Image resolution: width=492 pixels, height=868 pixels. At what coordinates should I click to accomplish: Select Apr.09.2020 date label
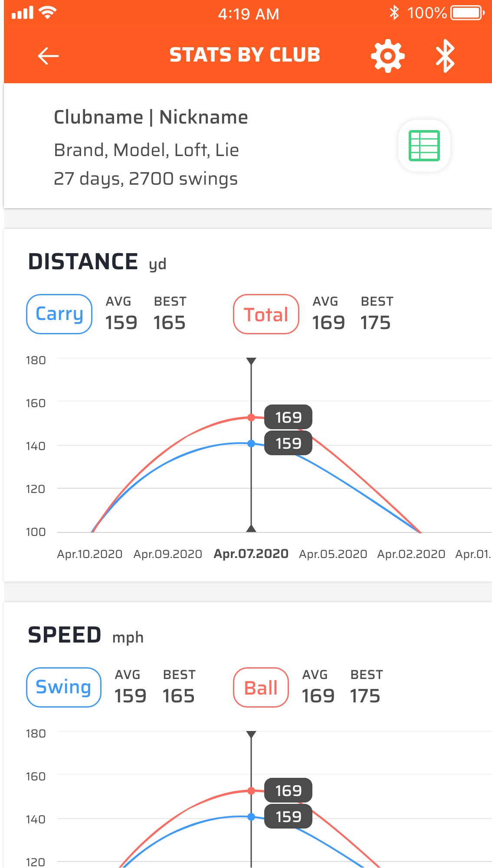click(168, 554)
